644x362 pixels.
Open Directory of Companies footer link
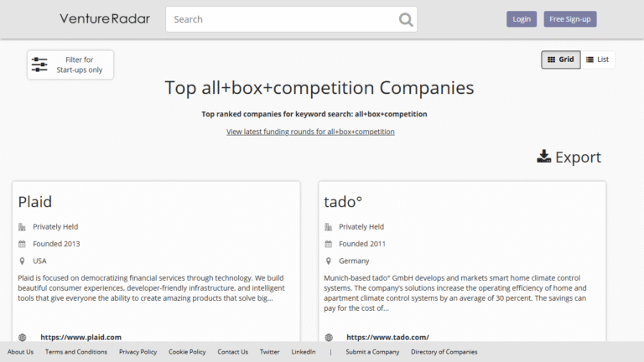pos(444,352)
